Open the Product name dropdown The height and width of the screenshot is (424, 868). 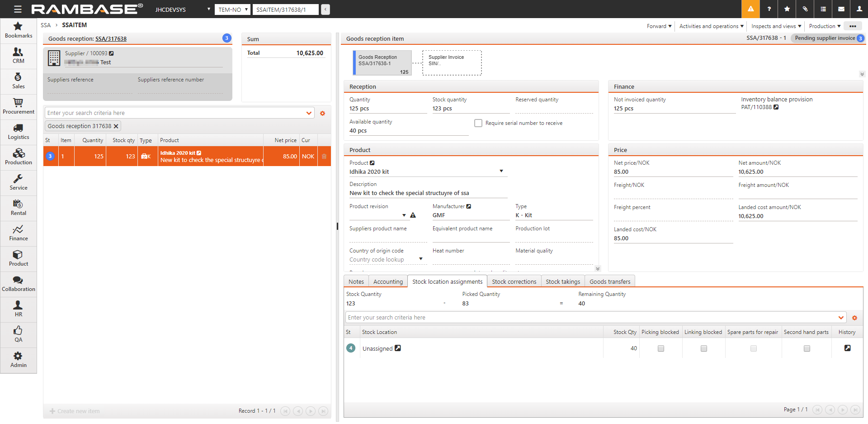(x=501, y=171)
